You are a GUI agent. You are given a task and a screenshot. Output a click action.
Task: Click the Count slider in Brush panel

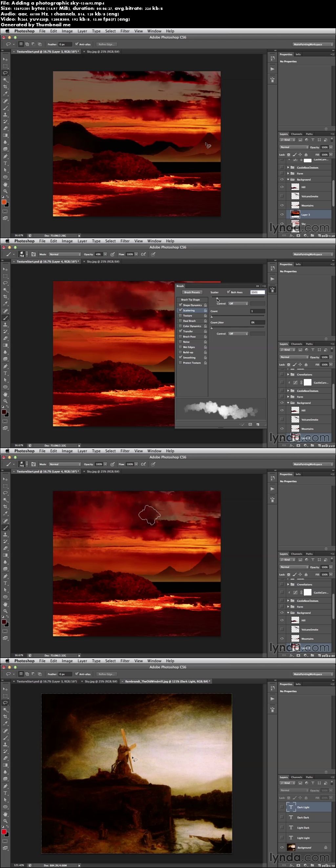pos(238,316)
